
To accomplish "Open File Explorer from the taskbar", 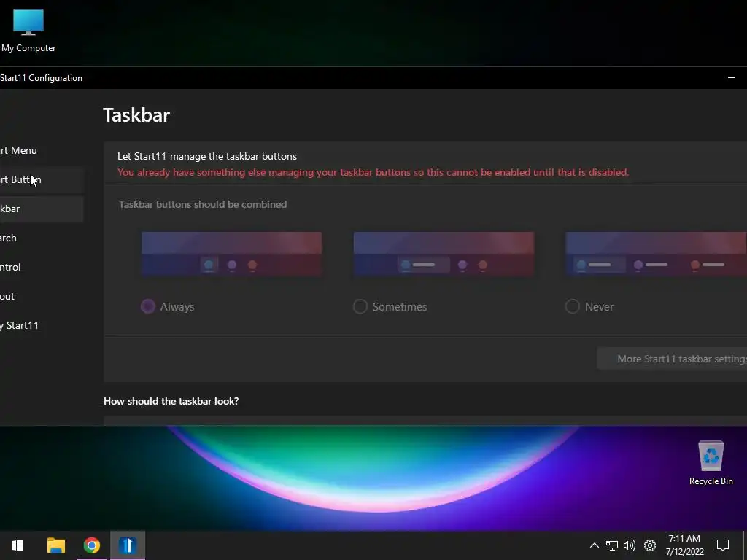I will (x=55, y=545).
